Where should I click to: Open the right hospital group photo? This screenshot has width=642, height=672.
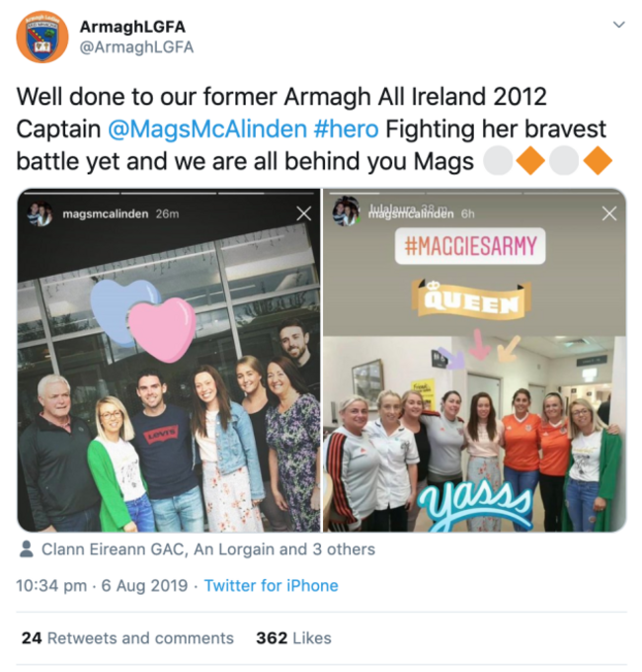tap(474, 360)
